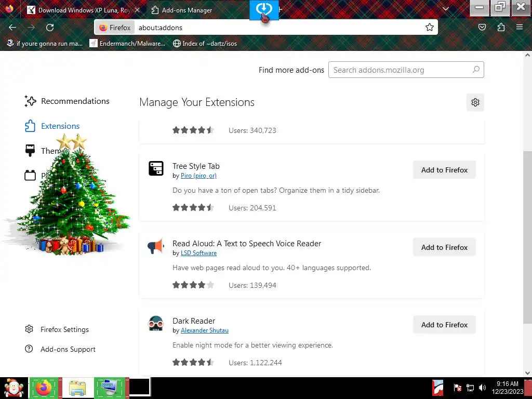Open the Index of ~dartz/isos bookmark
Screen dimensions: 532x399
point(205,44)
